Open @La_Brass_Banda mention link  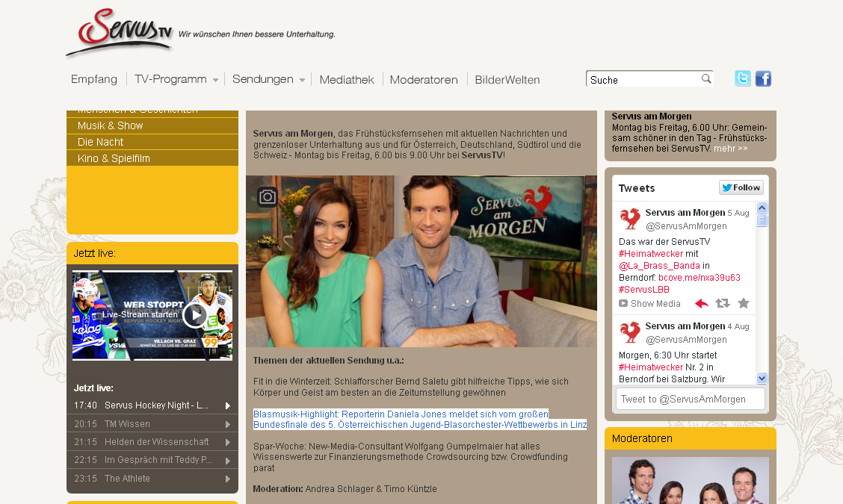pos(659,265)
